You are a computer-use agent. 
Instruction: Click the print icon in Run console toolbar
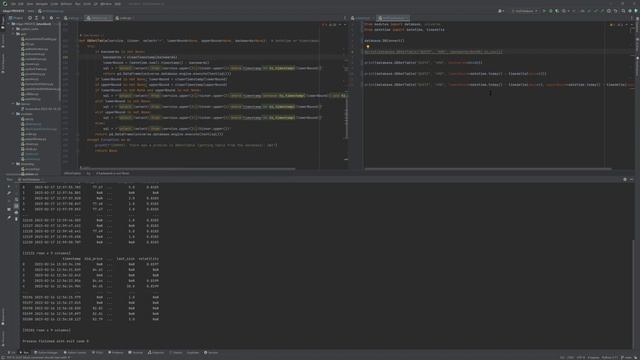(16, 212)
